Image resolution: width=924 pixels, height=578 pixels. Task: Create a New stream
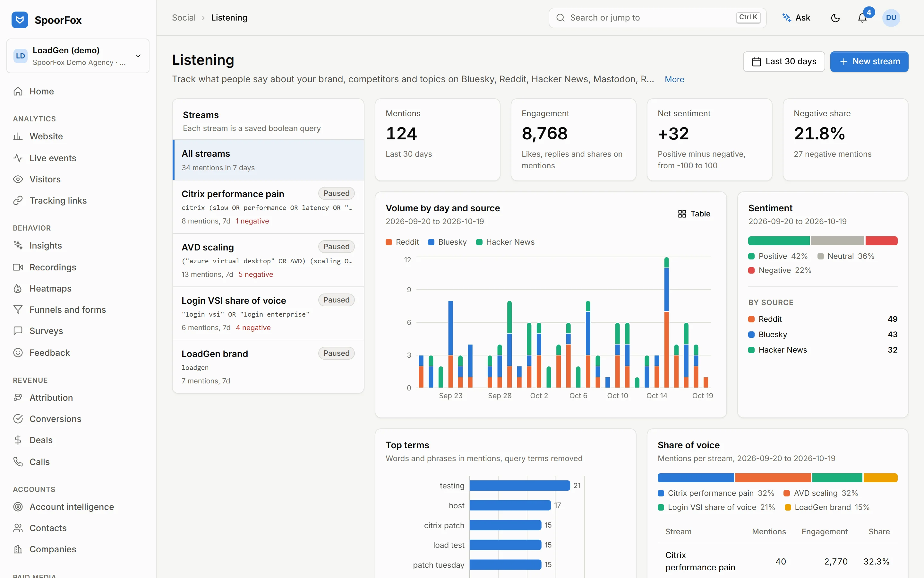(869, 62)
